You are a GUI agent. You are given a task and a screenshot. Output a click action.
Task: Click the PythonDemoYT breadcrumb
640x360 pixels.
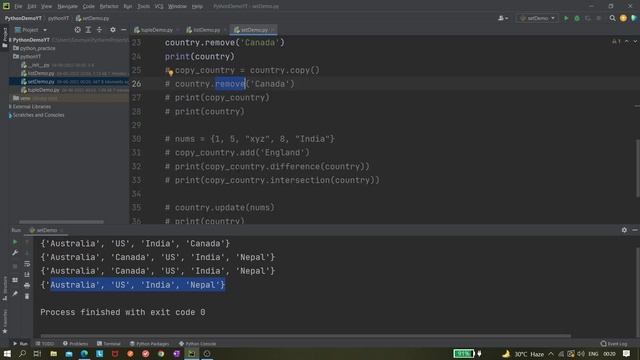click(23, 18)
